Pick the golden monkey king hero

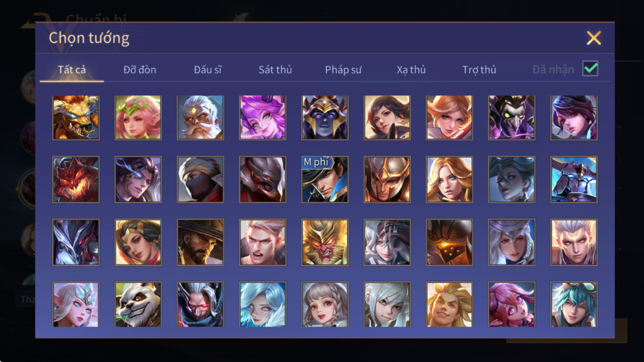[x=325, y=242]
